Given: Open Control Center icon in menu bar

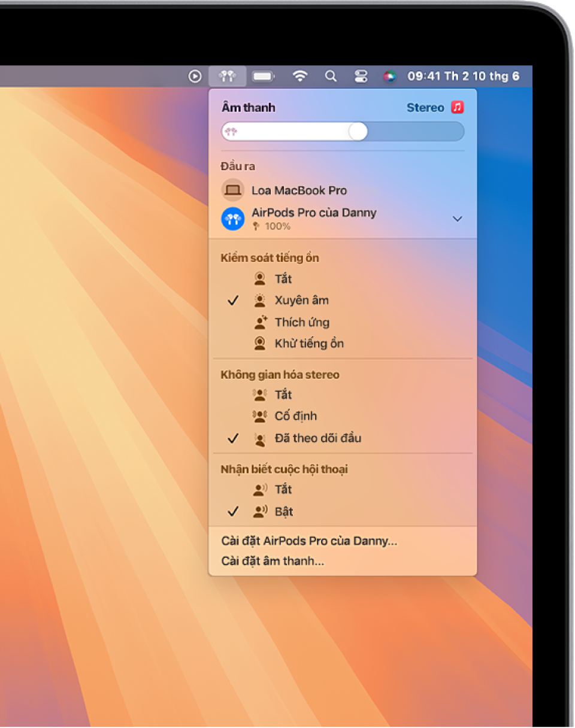Looking at the screenshot, I should coord(361,76).
